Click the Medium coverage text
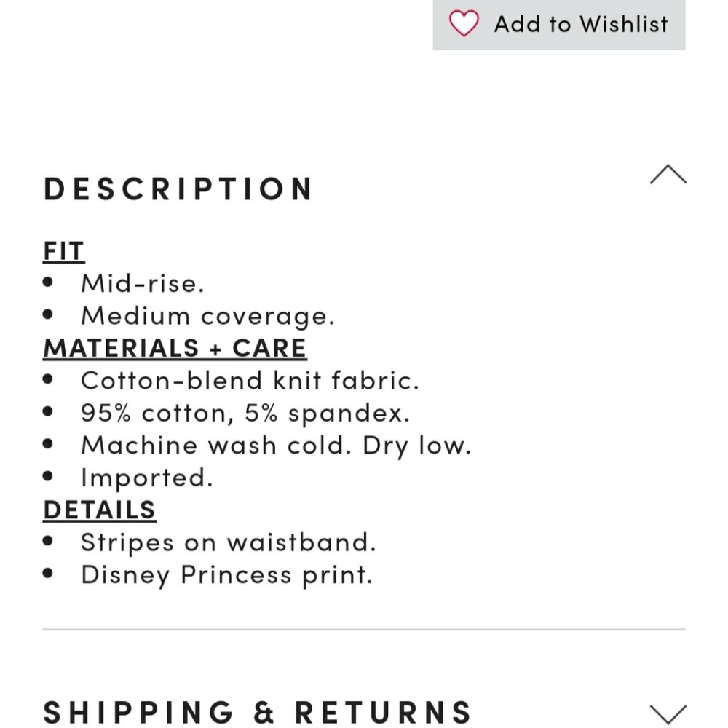Viewport: 728px width, 728px height. (x=207, y=316)
